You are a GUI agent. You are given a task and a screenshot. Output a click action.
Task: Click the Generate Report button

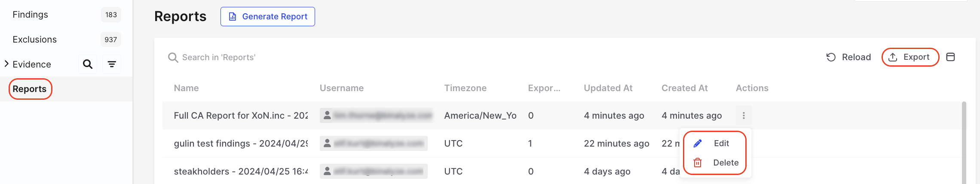point(268,17)
